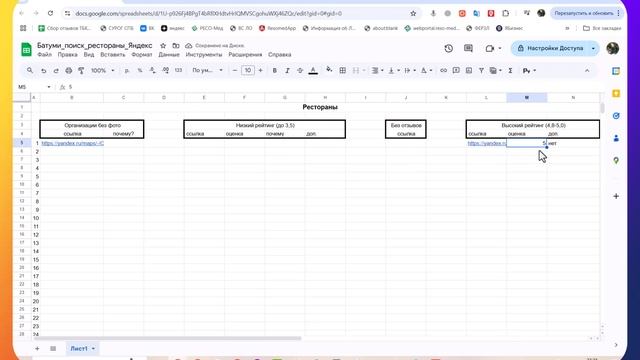Open the Формат menu
The image size is (640, 360).
(x=142, y=55)
